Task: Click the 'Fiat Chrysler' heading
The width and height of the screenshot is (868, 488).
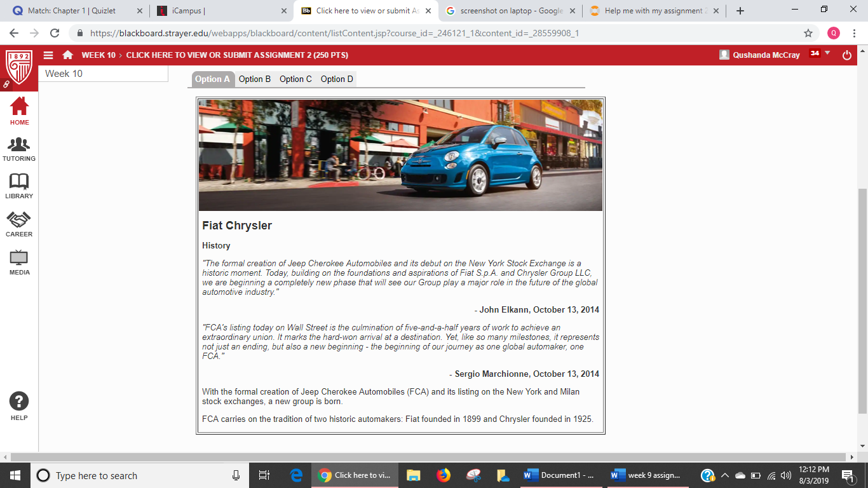Action: coord(237,226)
